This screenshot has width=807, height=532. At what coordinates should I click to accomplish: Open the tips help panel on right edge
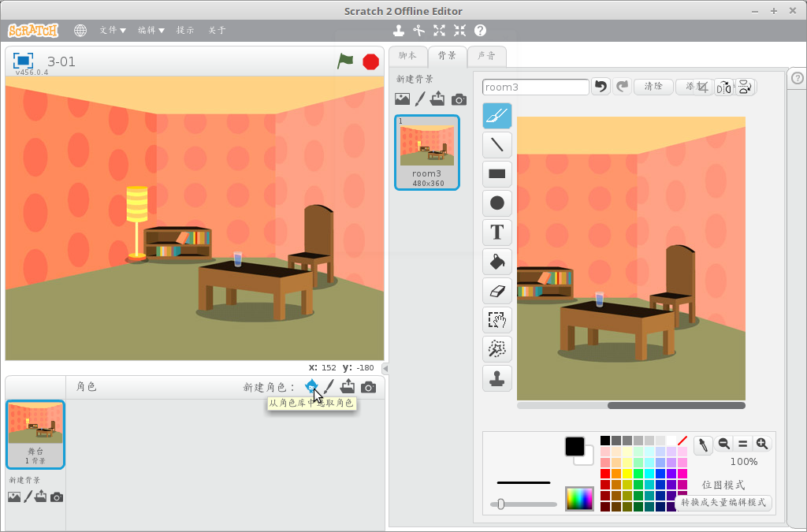click(x=798, y=78)
